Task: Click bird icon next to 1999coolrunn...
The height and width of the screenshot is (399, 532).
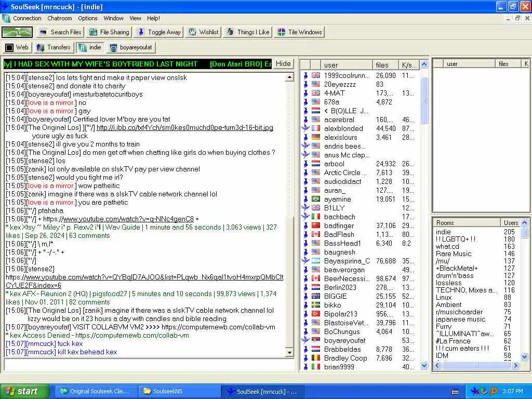Action: [305, 75]
